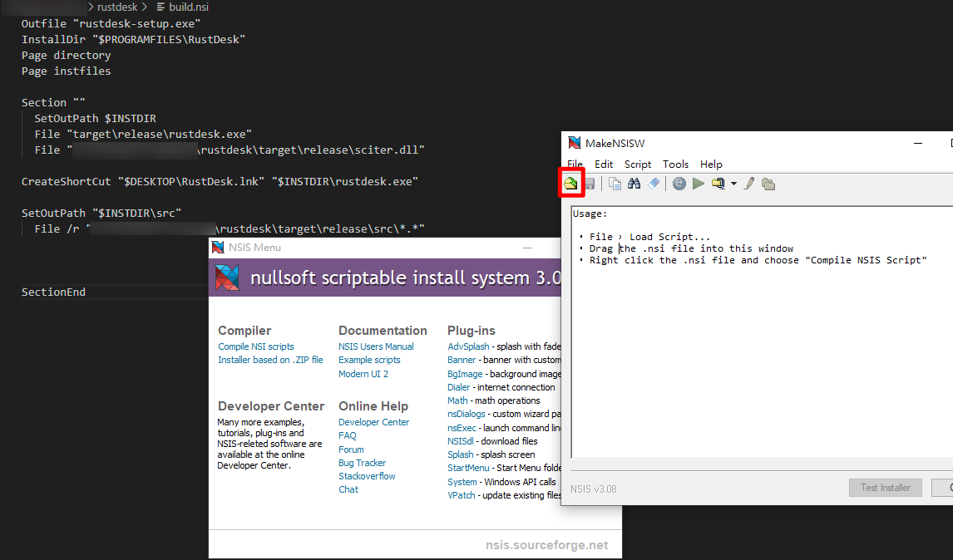Click the NSIS v3.08 status text

[593, 489]
